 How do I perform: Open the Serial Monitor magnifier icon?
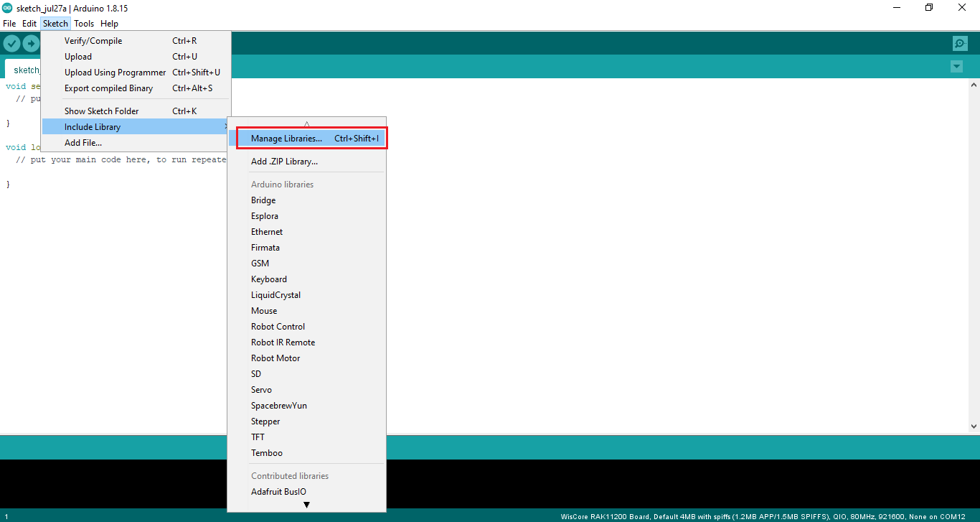click(960, 44)
